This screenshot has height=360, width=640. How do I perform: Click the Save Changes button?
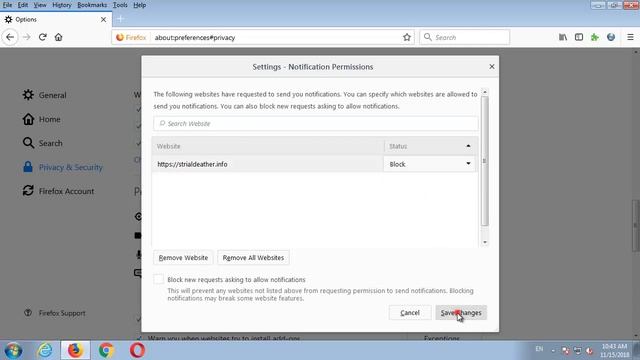461,313
